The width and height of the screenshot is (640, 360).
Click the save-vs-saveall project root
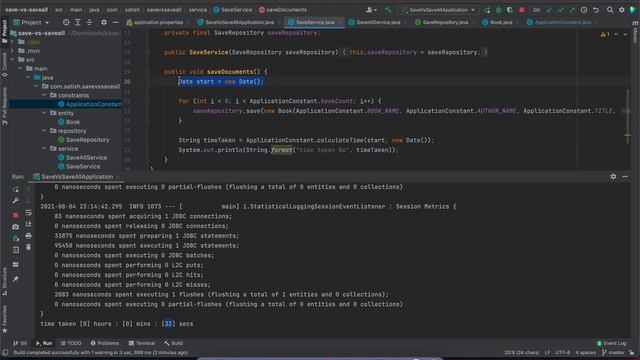[41, 33]
